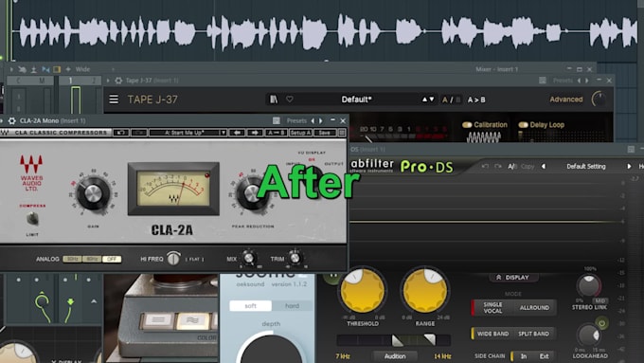Load previous preset arrow in Waves toolbar
The width and height of the screenshot is (644, 363).
click(x=237, y=133)
